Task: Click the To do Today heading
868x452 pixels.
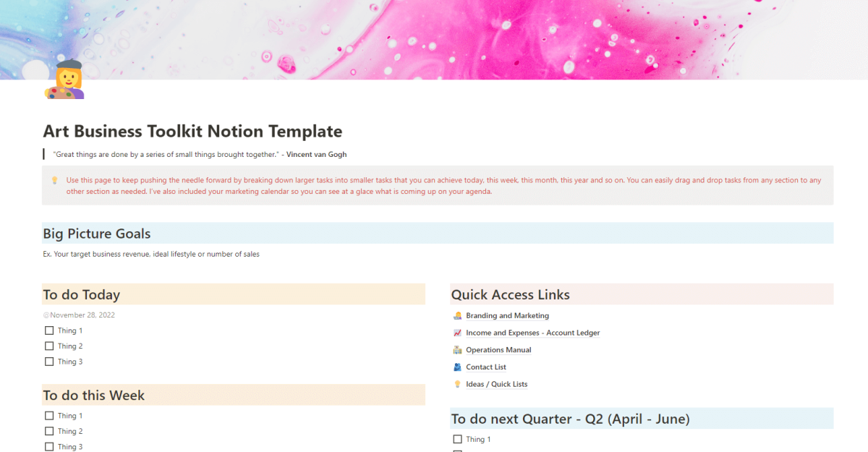Action: 82,294
